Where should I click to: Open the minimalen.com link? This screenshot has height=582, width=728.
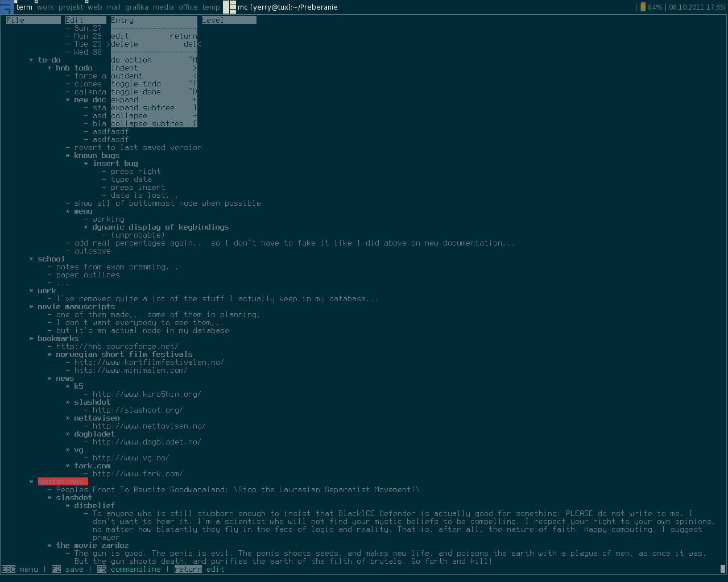(131, 370)
